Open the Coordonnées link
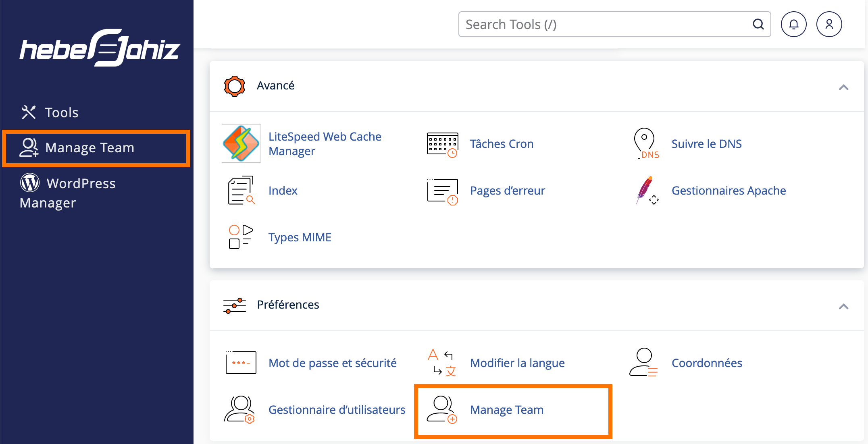 707,363
